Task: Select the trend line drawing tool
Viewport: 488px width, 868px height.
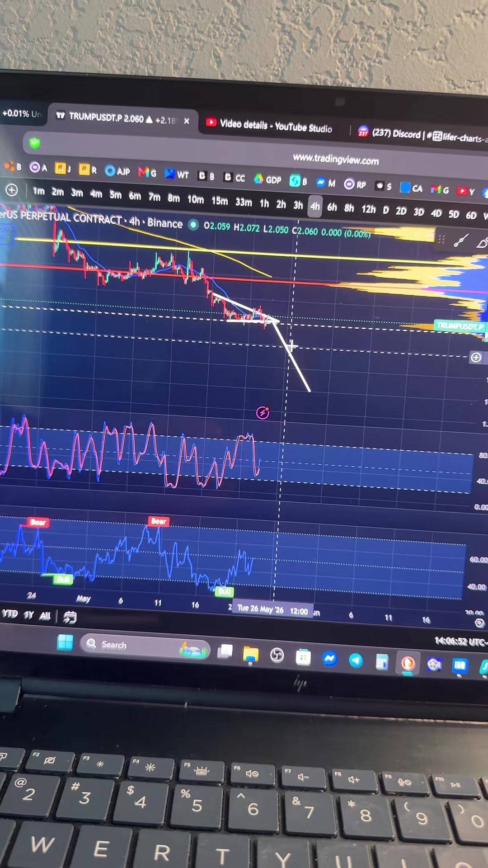Action: point(460,240)
